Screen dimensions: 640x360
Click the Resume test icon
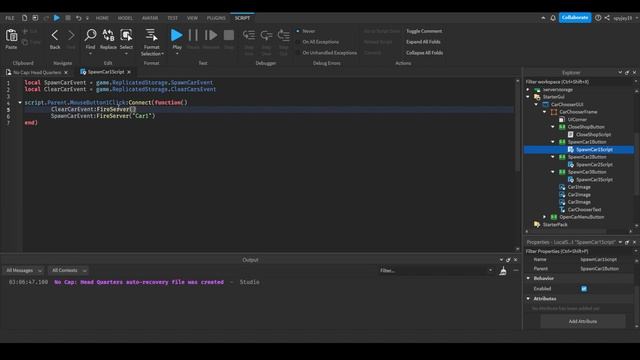point(211,35)
